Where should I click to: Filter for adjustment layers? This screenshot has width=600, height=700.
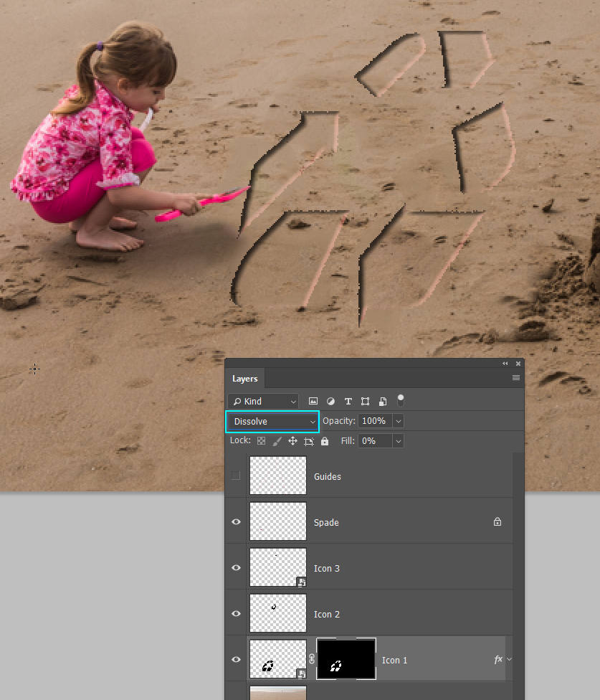coord(330,401)
